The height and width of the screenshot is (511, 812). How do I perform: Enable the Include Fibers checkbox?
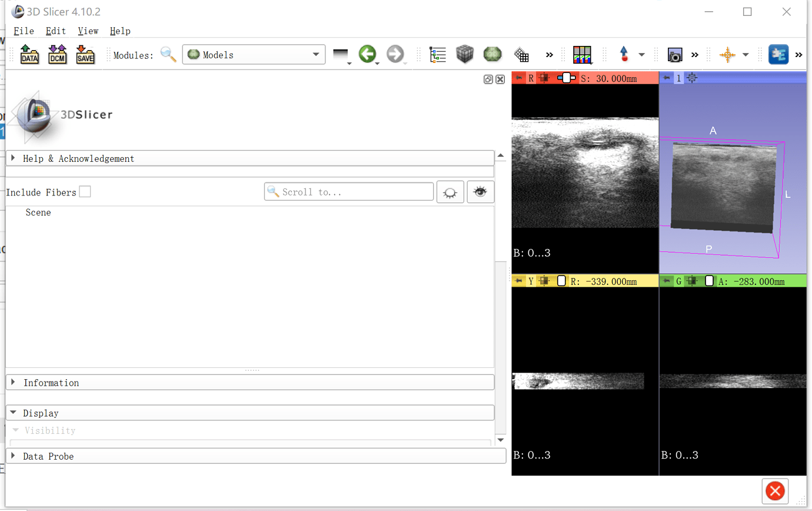coord(85,192)
